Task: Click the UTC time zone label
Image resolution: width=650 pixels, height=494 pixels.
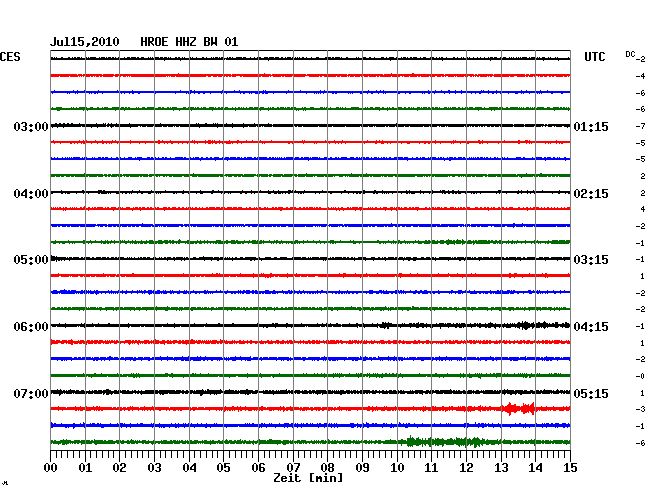Action: 594,57
